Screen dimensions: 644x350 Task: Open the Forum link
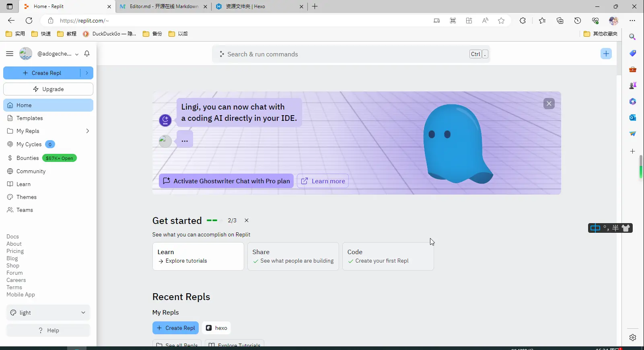click(x=14, y=273)
